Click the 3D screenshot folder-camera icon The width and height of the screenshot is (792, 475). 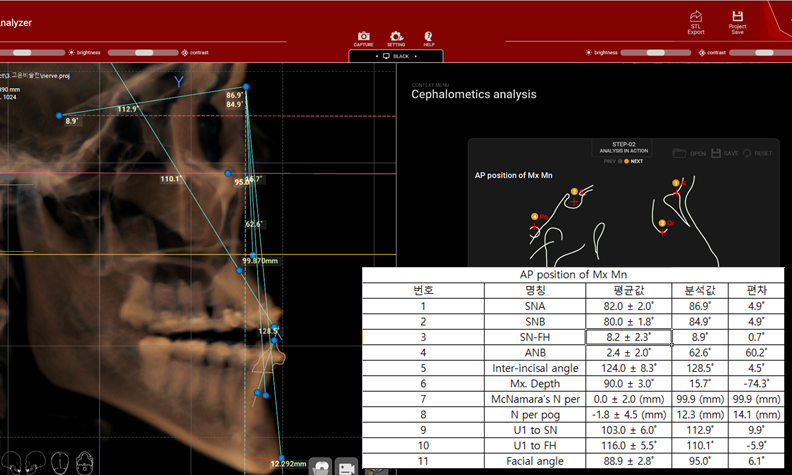tap(321, 467)
